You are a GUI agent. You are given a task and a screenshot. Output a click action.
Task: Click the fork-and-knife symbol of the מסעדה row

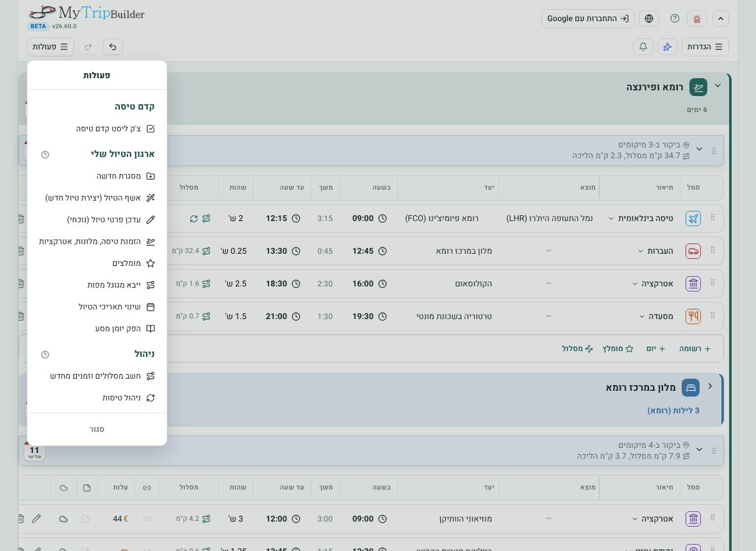pyautogui.click(x=693, y=317)
